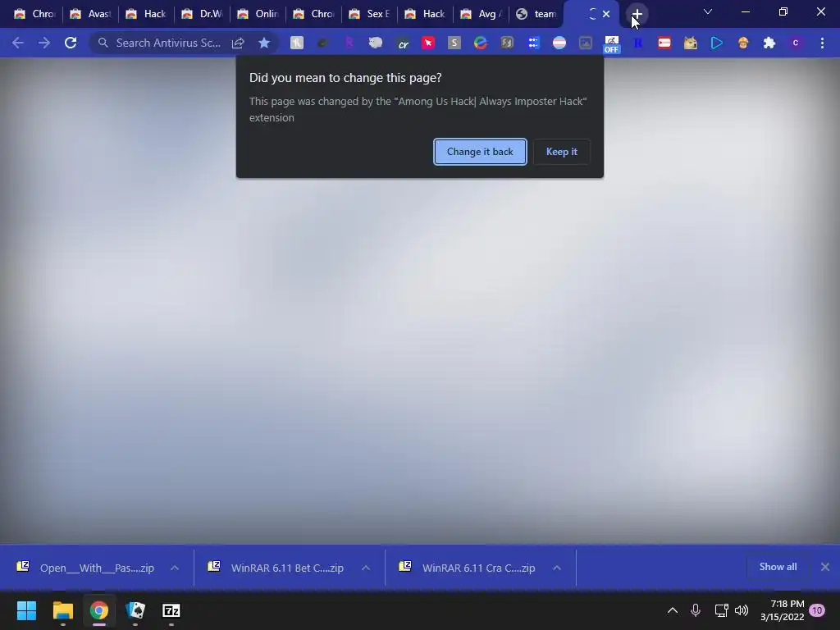The image size is (840, 630).
Task: Open a new tab with plus button
Action: click(637, 14)
